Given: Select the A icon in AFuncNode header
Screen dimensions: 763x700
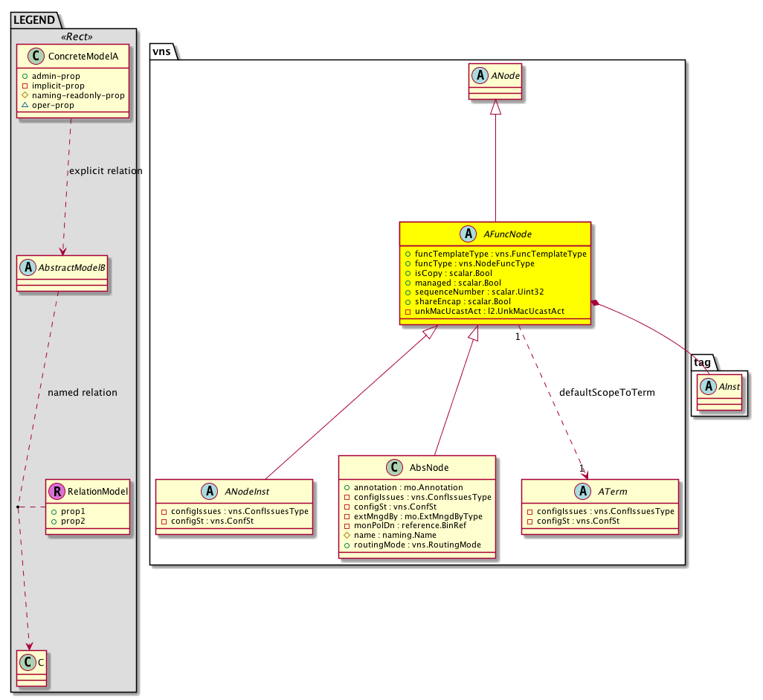Looking at the screenshot, I should click(469, 234).
